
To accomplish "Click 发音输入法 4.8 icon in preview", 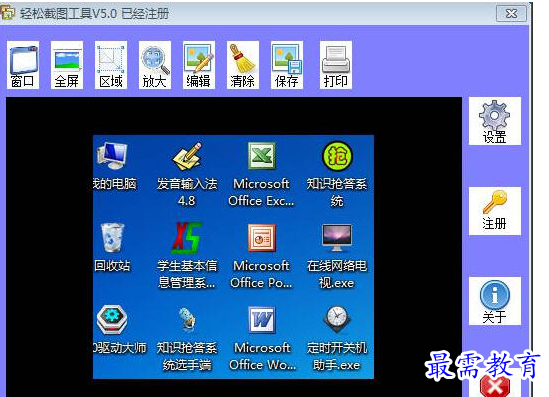I will (x=187, y=156).
